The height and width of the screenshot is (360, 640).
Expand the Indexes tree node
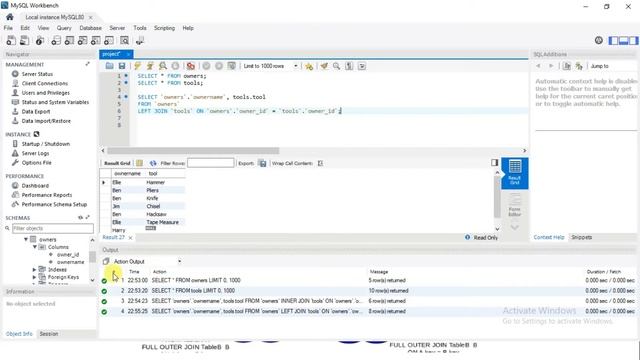[x=34, y=269]
